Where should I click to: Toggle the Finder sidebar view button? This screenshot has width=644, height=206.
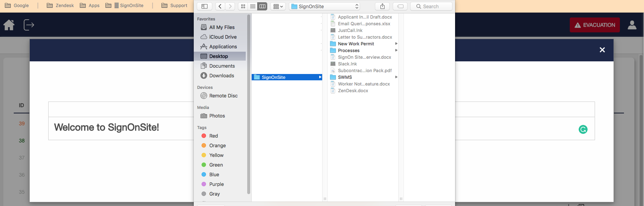click(205, 6)
